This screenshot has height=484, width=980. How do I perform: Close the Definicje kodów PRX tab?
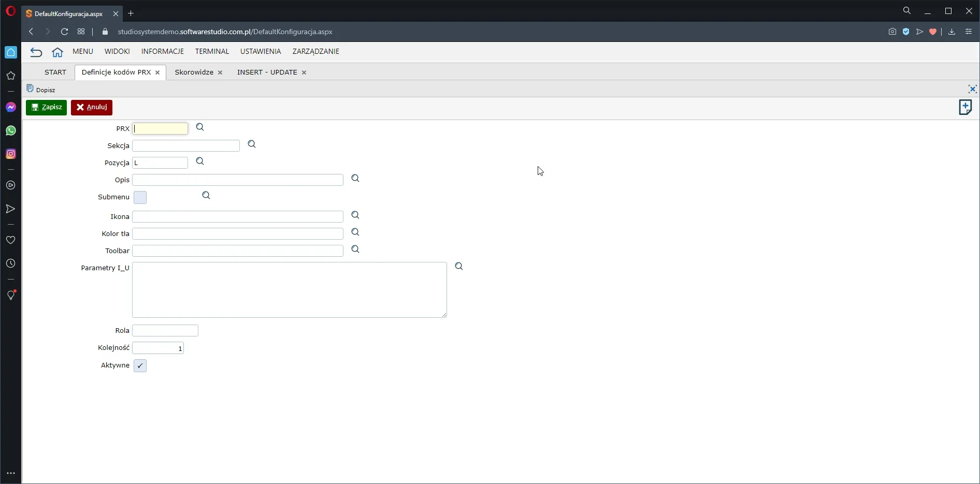click(x=157, y=72)
